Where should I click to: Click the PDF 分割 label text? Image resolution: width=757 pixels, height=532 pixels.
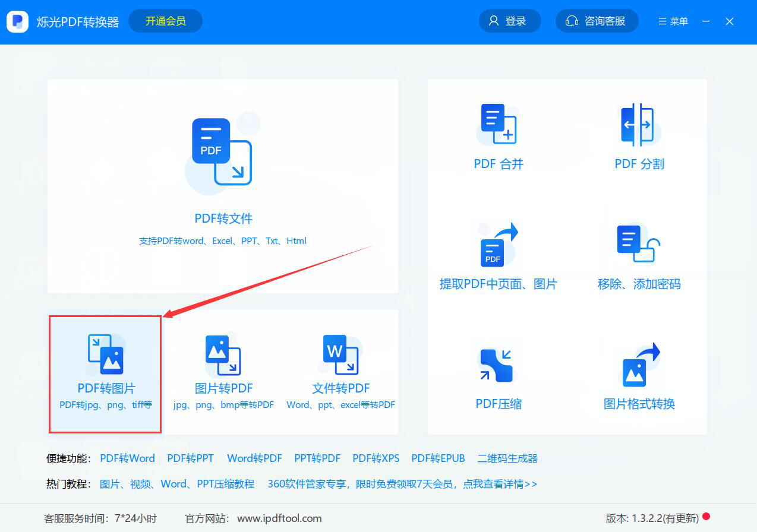[639, 164]
